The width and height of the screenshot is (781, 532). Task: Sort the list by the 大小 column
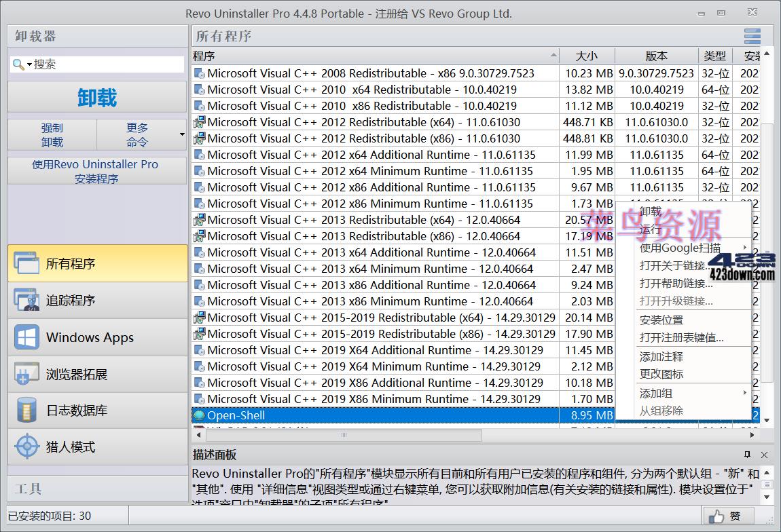click(x=587, y=56)
